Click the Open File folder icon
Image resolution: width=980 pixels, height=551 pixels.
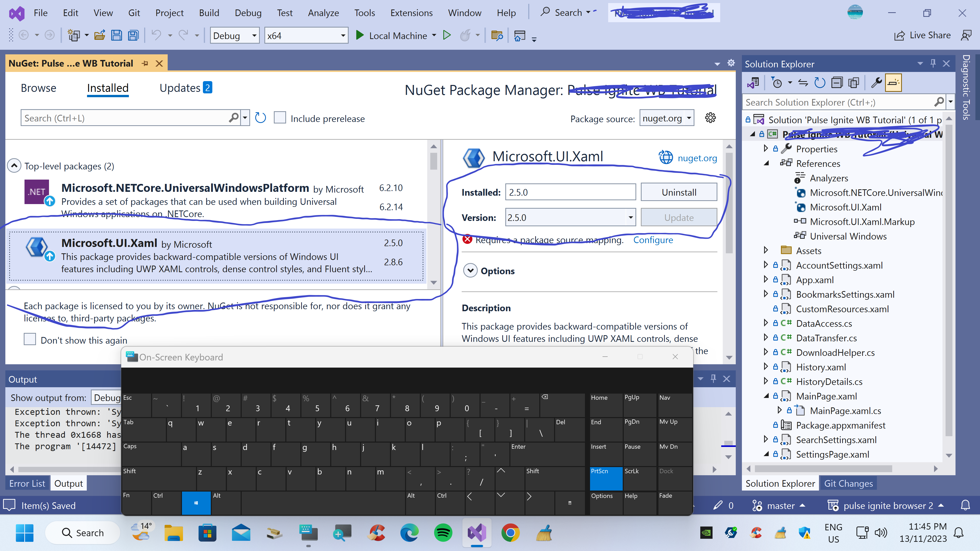click(x=100, y=35)
